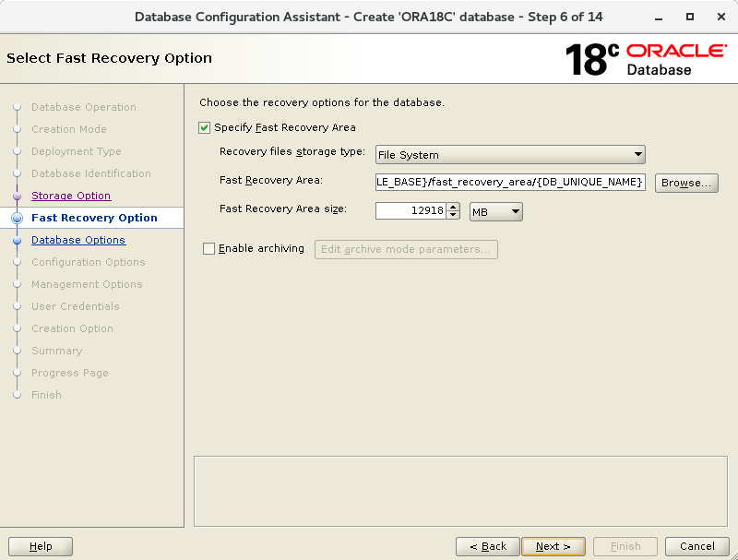Minimize the Database Configuration Assistant window
This screenshot has width=738, height=560.
659,18
